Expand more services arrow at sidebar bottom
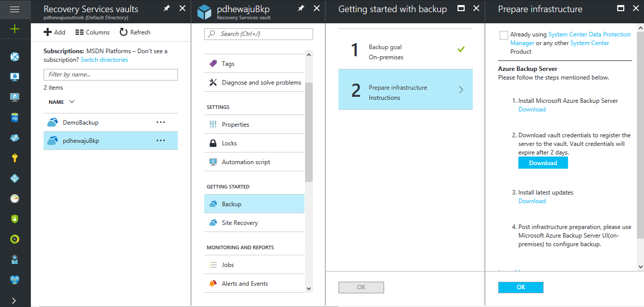The image size is (644, 307). click(x=14, y=300)
